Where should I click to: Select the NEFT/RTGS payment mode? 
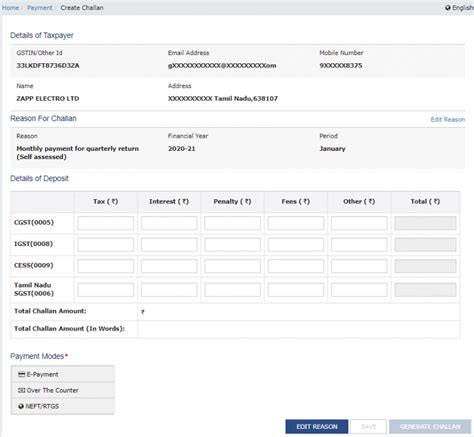coord(62,406)
